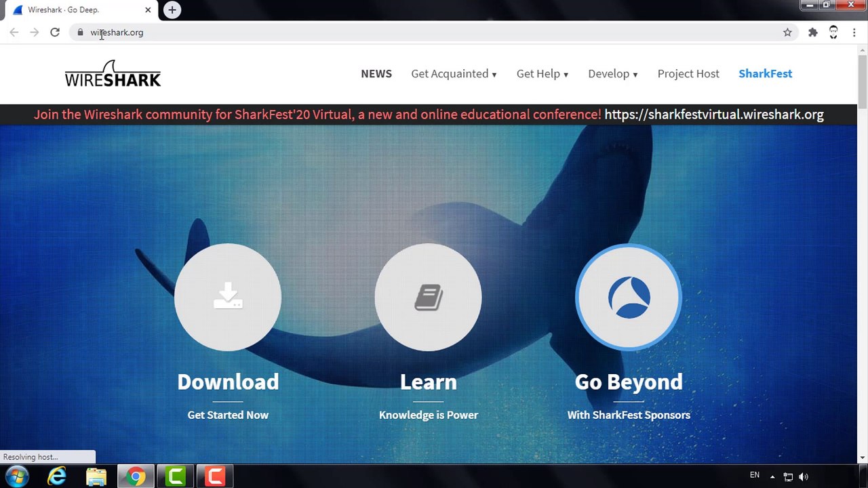
Task: Launch Internet Explorer from taskbar
Action: click(x=56, y=476)
